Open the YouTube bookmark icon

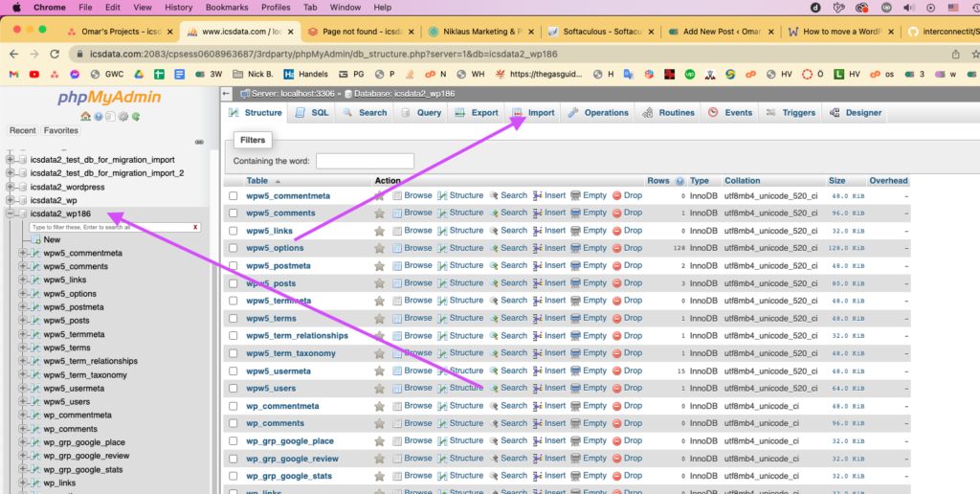click(x=34, y=75)
